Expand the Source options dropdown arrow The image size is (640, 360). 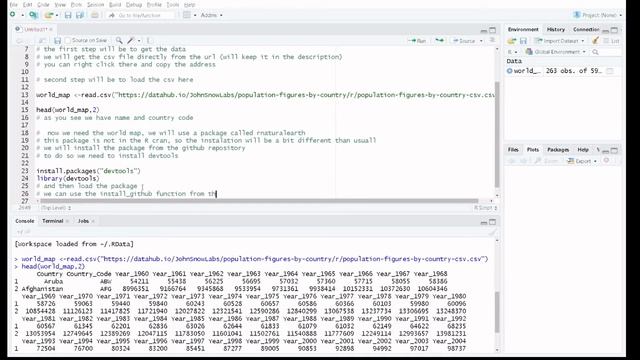click(x=481, y=41)
